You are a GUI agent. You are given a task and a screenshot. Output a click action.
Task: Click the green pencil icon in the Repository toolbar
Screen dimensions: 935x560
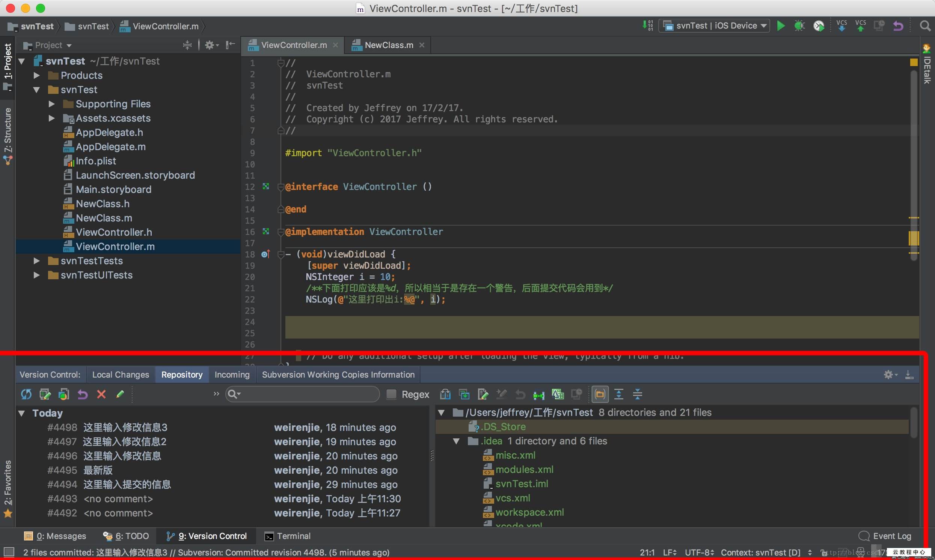point(120,394)
